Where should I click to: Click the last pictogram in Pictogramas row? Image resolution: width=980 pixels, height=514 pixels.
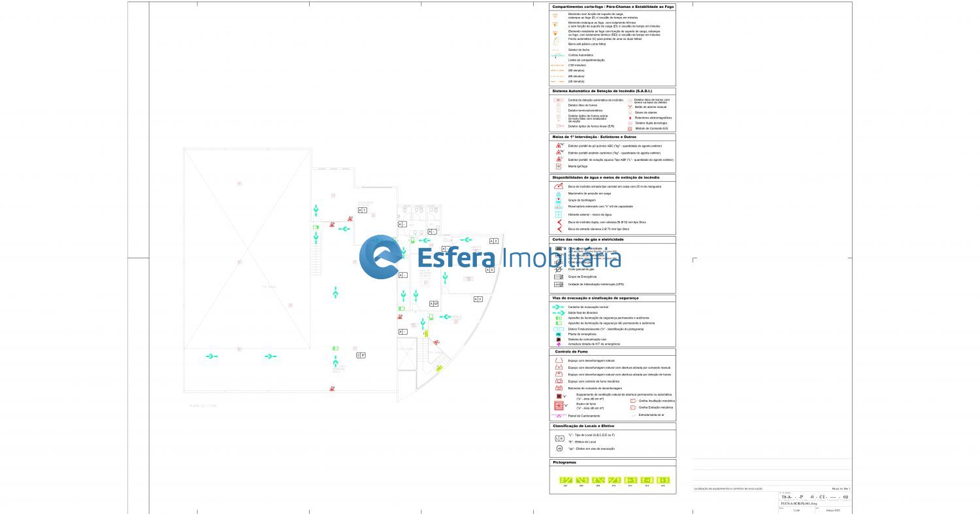[663, 479]
